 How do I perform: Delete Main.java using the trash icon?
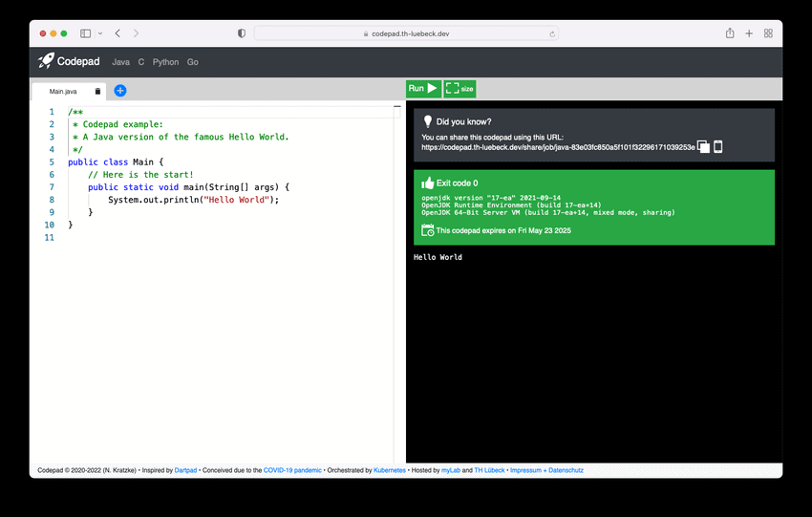97,92
